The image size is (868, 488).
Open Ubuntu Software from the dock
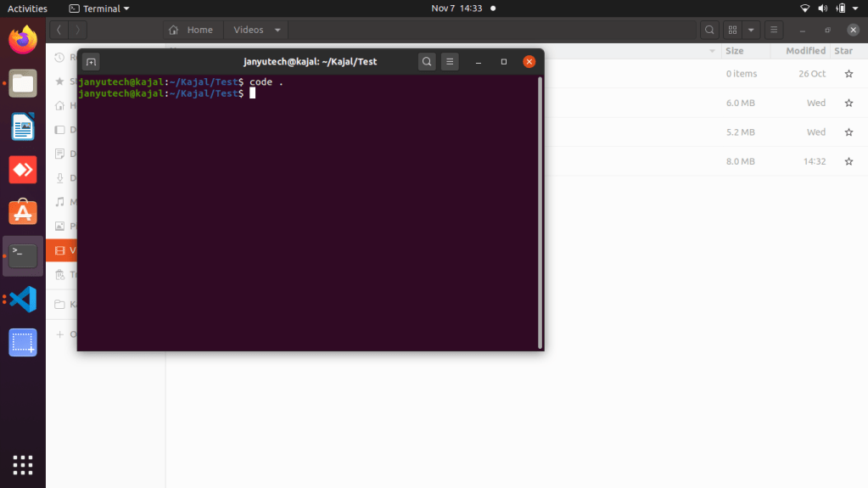pos(23,212)
